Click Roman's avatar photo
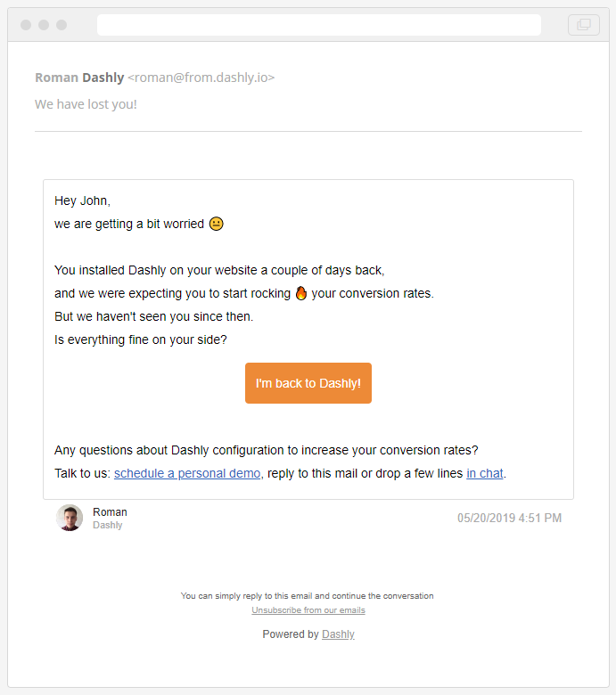This screenshot has width=616, height=695. 70,518
